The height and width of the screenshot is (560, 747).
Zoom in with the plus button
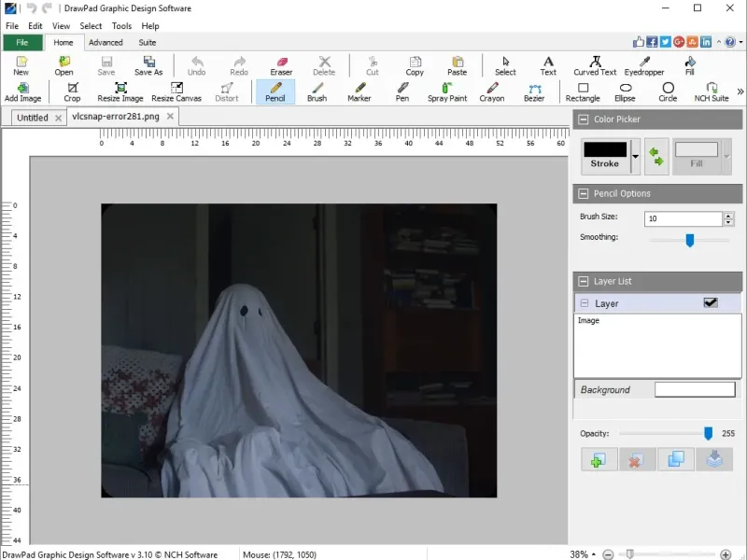726,554
